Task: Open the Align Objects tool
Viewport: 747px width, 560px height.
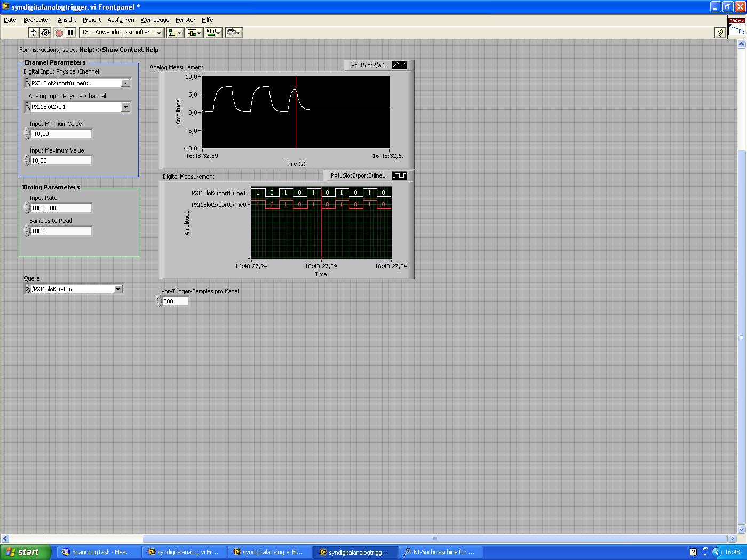Action: coord(174,33)
